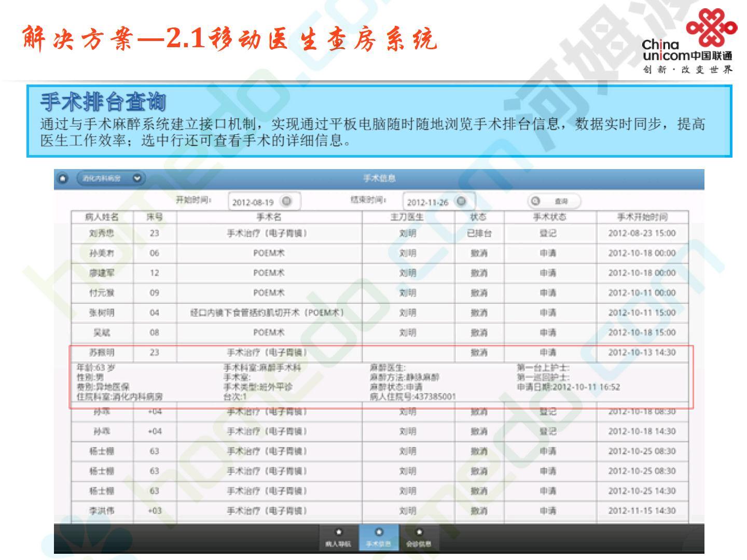Click the star icon above 病人导航

339,533
